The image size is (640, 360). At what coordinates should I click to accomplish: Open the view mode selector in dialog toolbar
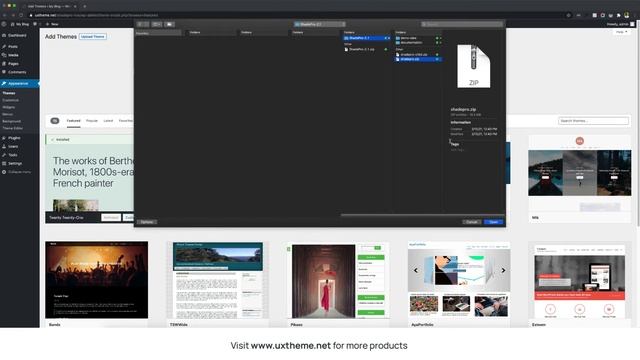click(x=157, y=24)
